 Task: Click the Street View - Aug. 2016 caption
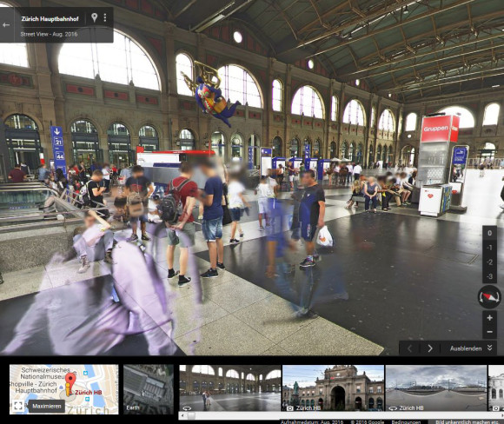[49, 34]
